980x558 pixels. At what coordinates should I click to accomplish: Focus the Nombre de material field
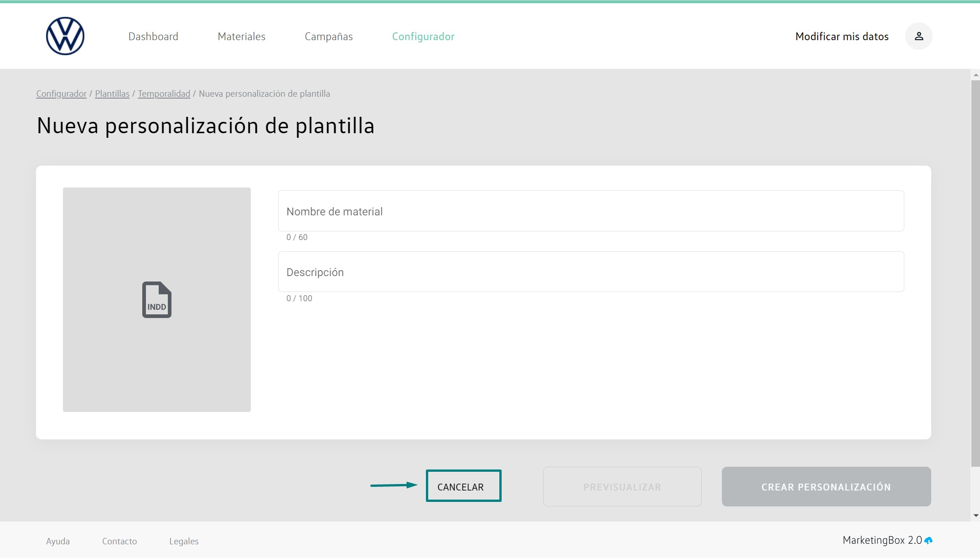pos(591,211)
